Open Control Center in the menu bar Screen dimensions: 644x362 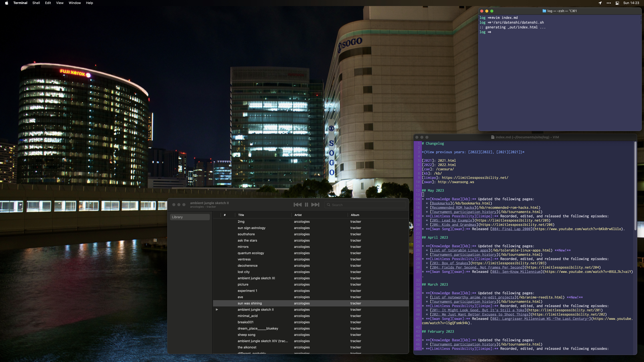[617, 3]
